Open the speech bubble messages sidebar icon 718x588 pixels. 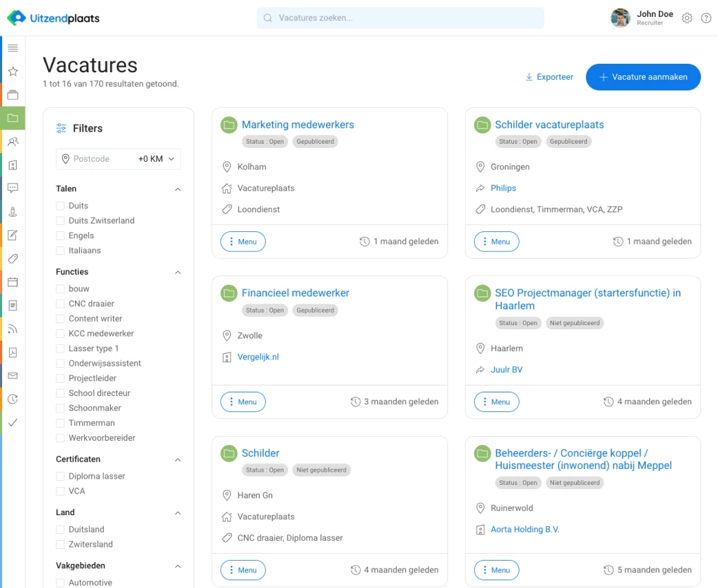pos(13,188)
